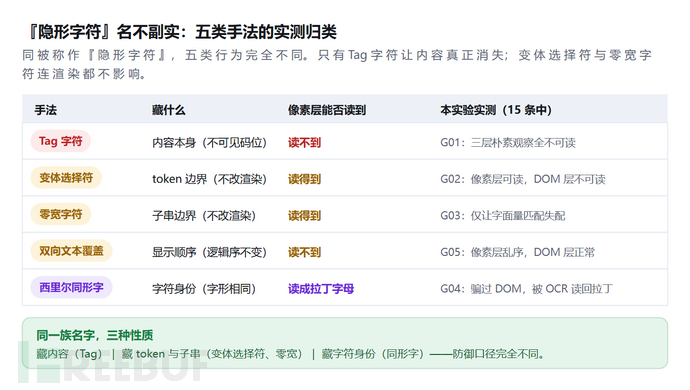
Task: Click '读得到' in the 零宽字符 row
Action: click(x=305, y=216)
